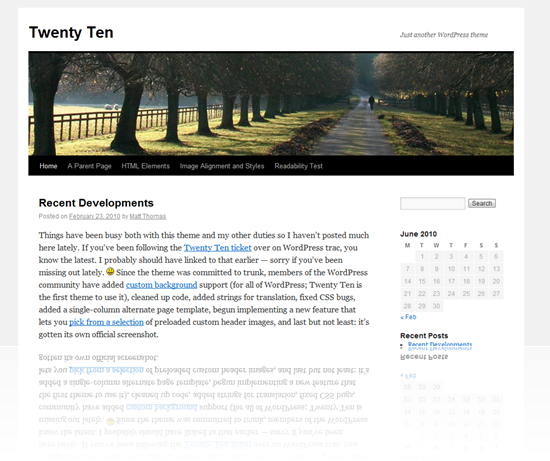Image resolution: width=550 pixels, height=461 pixels.
Task: Open the February 23, 2010 date link
Action: pyautogui.click(x=94, y=216)
